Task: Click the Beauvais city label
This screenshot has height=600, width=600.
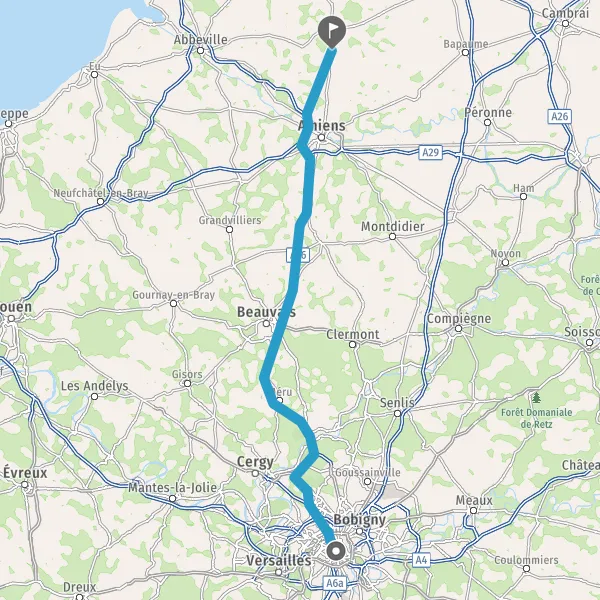Action: point(266,312)
